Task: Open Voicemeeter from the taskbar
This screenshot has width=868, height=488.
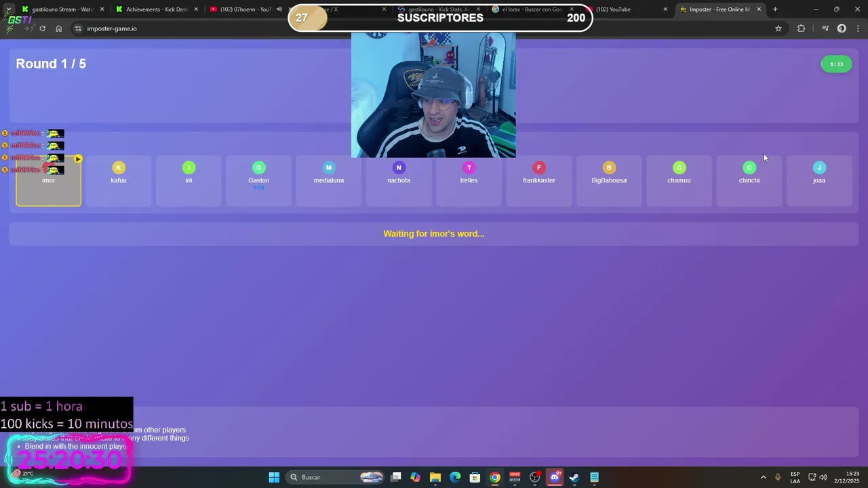Action: pyautogui.click(x=515, y=477)
